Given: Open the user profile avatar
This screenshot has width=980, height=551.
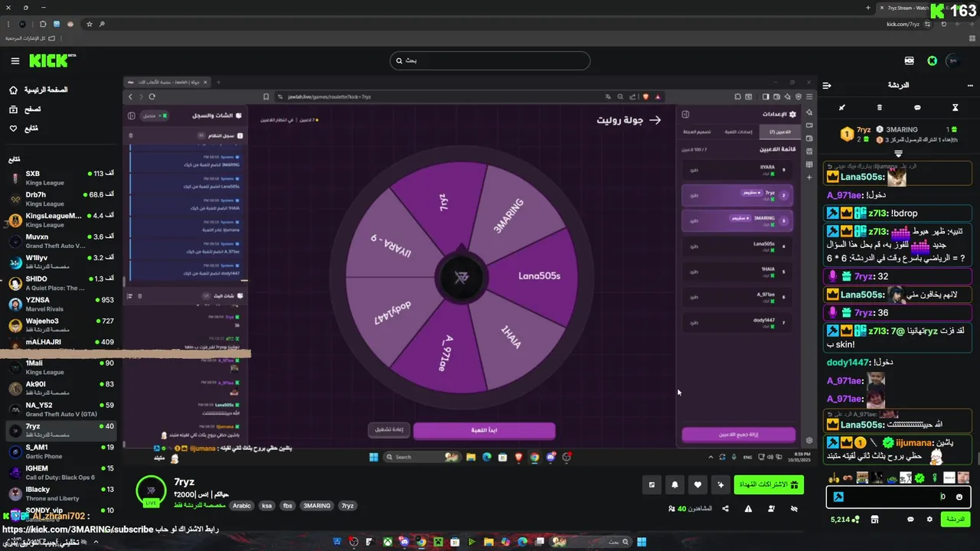Looking at the screenshot, I should [953, 60].
